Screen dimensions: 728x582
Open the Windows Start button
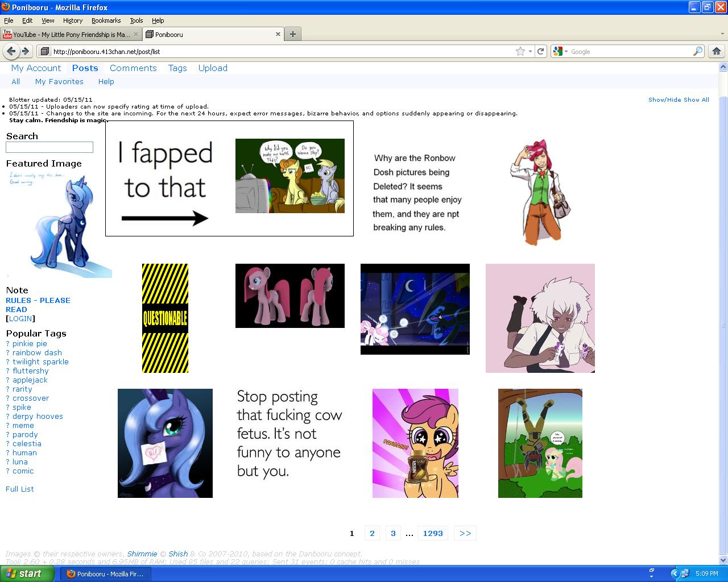pos(27,573)
